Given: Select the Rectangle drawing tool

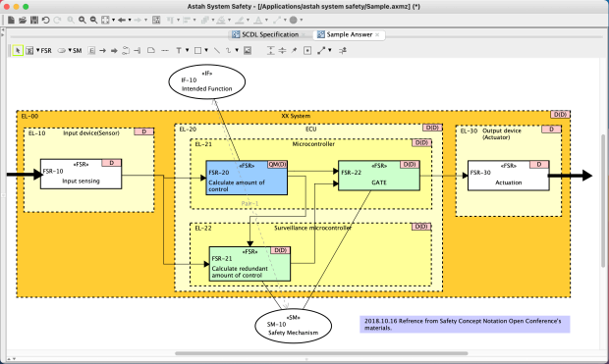Looking at the screenshot, I should pos(197,50).
